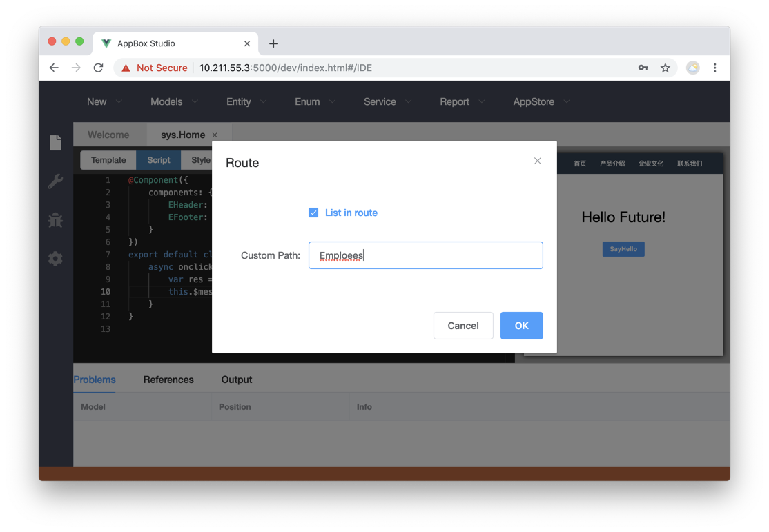This screenshot has width=769, height=532.
Task: Open the Chrome three-dot menu
Action: click(x=715, y=68)
